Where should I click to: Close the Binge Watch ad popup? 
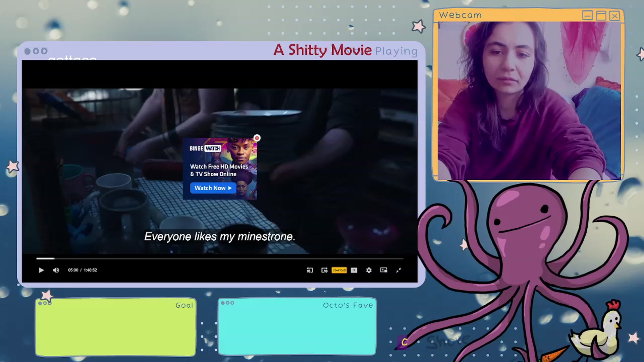click(x=257, y=138)
